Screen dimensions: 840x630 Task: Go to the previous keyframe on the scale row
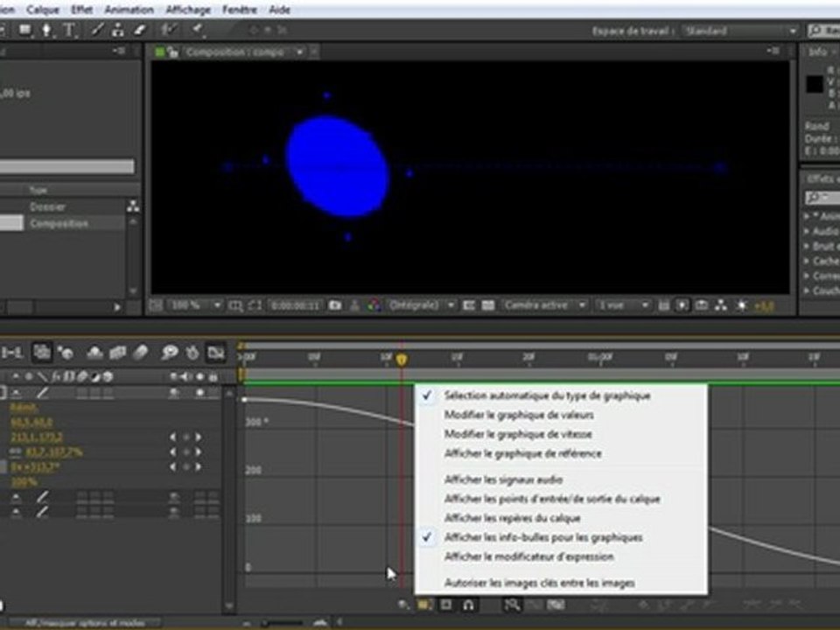tap(173, 452)
